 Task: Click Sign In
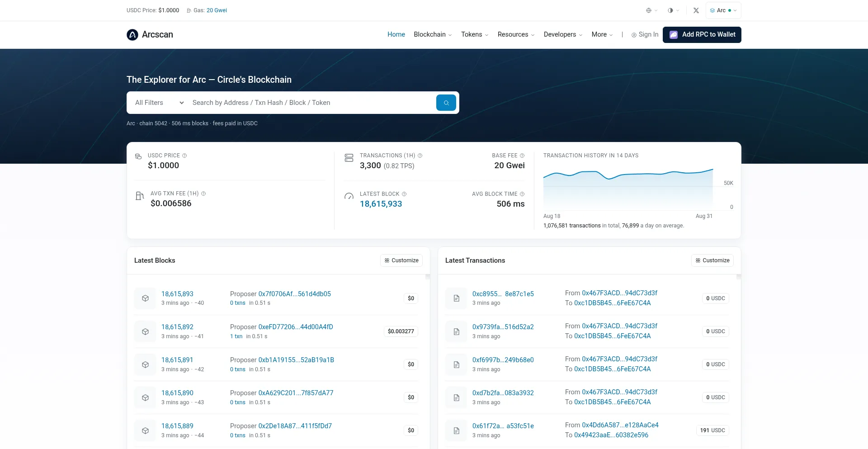[x=645, y=34]
